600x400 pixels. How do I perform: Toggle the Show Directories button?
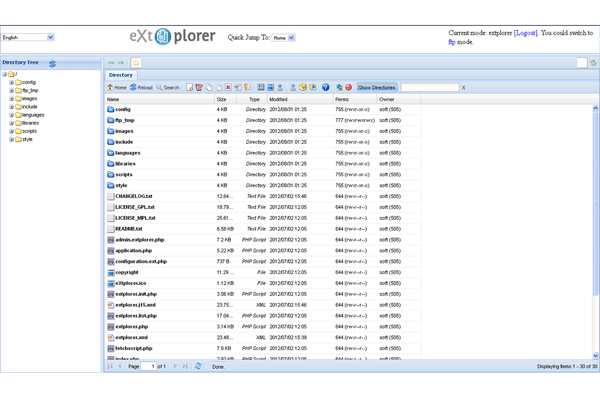tap(377, 88)
